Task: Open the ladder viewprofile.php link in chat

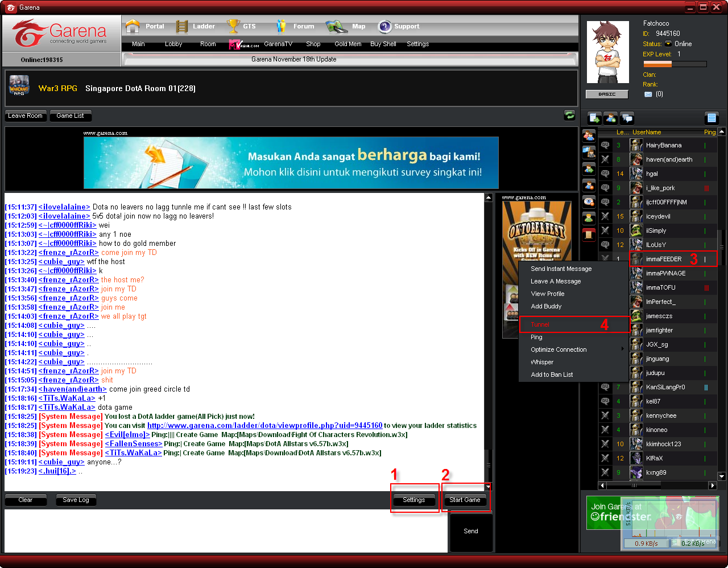Action: pos(264,425)
